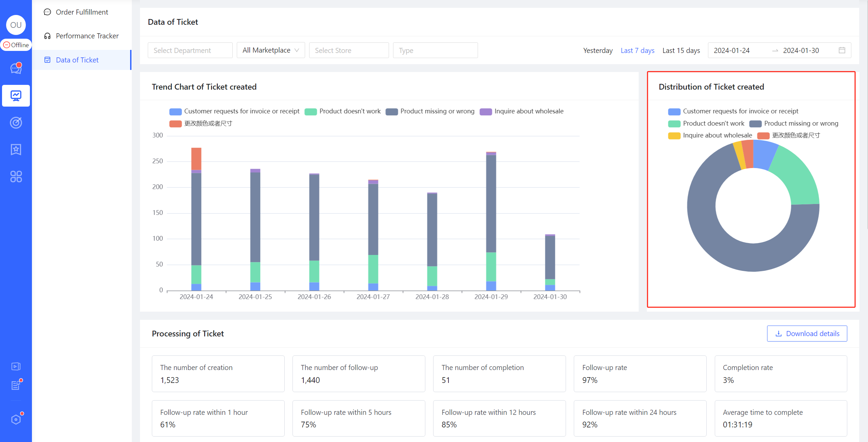Viewport: 868px width, 442px height.
Task: Select the analytics monitor sidebar icon
Action: [x=16, y=96]
